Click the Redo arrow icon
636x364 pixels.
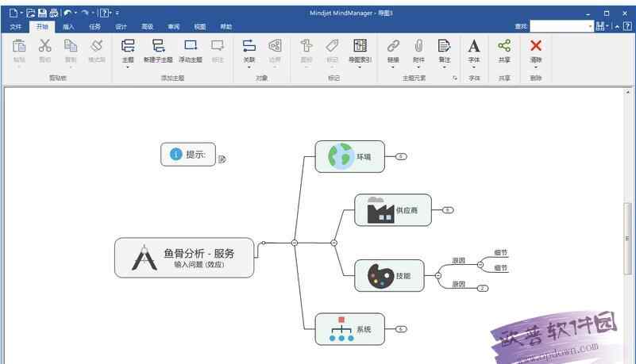click(85, 13)
